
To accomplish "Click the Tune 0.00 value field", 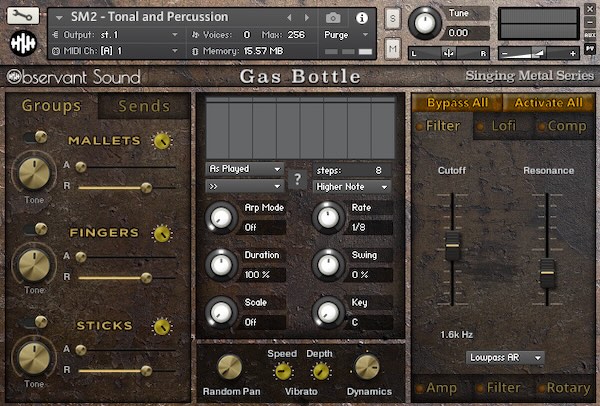I will click(x=463, y=33).
